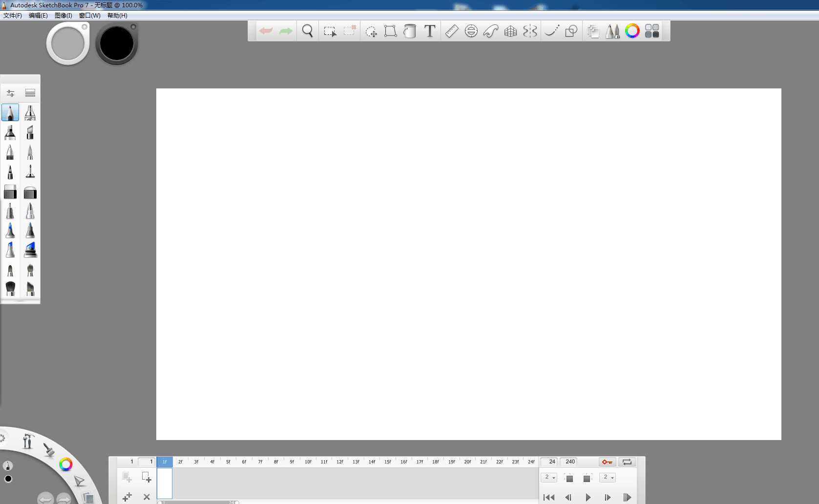The height and width of the screenshot is (504, 819).
Task: Open 文件(F) menu
Action: click(13, 16)
